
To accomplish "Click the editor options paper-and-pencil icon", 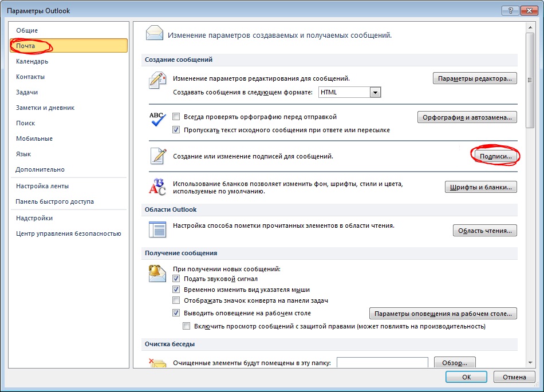I will pyautogui.click(x=157, y=81).
